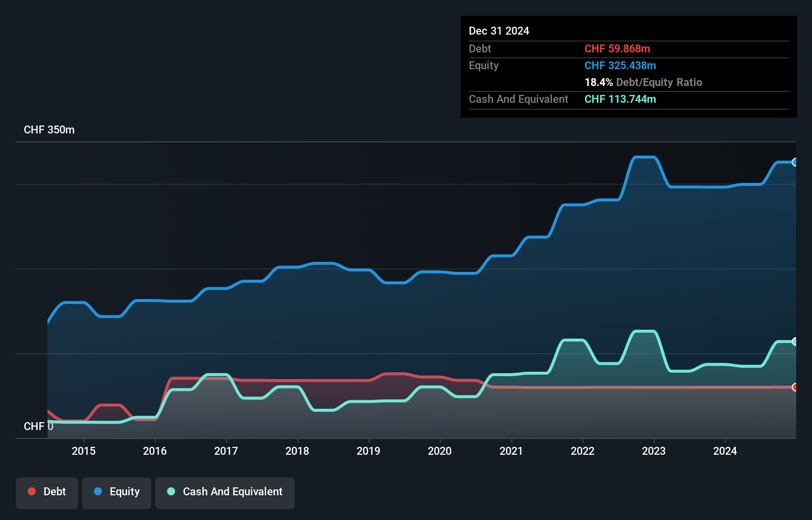Select the 2024 label on the time axis
The width and height of the screenshot is (812, 520).
pyautogui.click(x=724, y=451)
